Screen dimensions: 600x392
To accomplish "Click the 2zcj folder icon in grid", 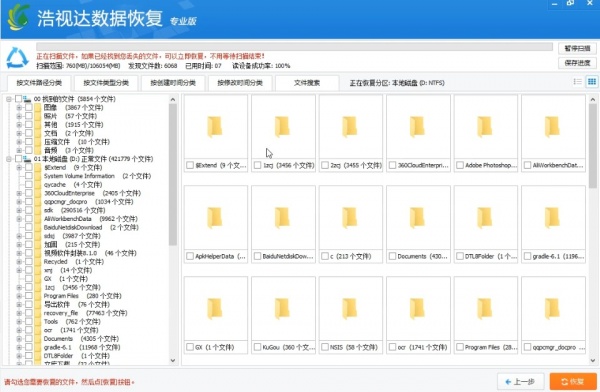I will tap(350, 127).
